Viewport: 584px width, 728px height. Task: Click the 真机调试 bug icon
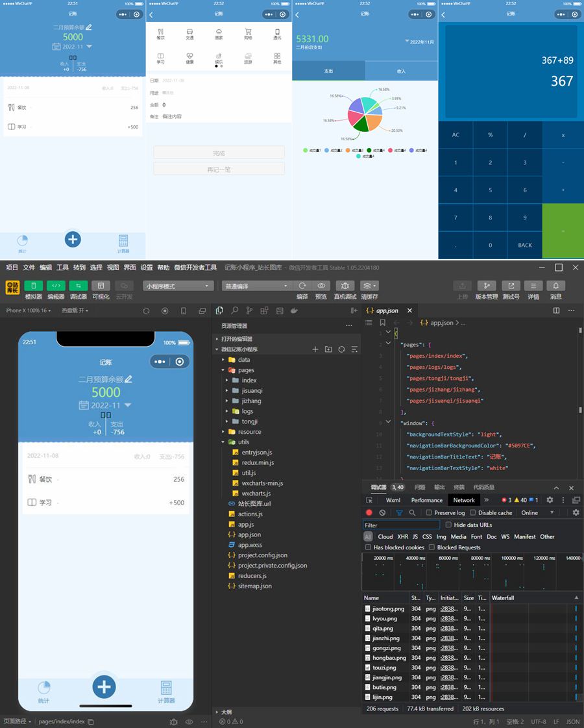[x=344, y=286]
